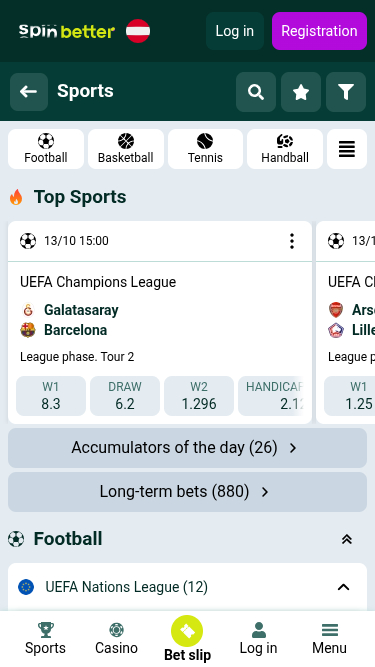Open the filter funnel icon
This screenshot has width=375, height=667.
(x=346, y=92)
